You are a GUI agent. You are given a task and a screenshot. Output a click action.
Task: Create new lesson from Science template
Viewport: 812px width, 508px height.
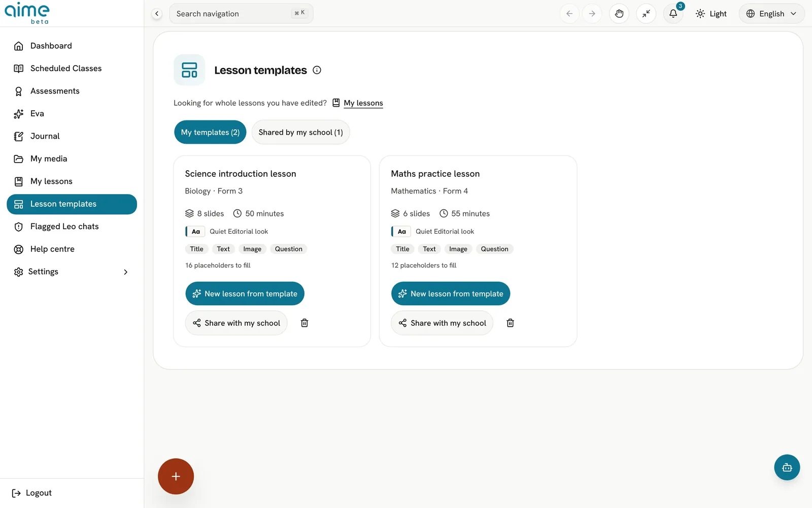[x=245, y=294]
